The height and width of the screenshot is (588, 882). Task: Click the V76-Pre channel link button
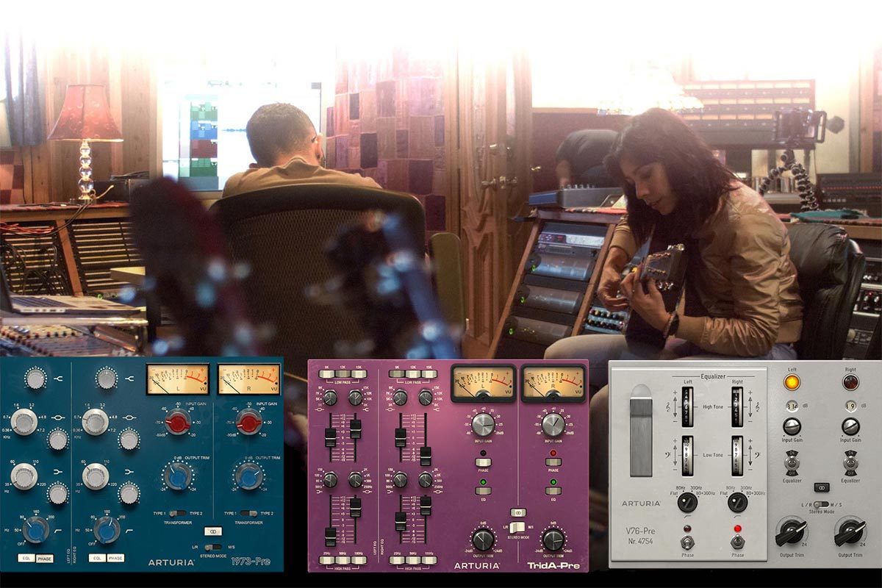click(822, 487)
